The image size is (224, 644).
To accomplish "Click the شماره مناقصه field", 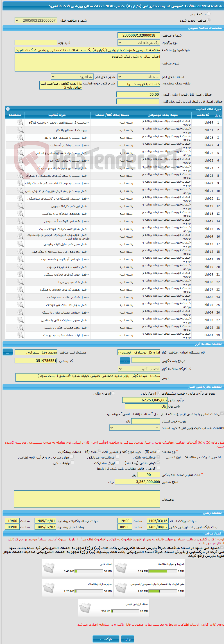I will (139, 35).
